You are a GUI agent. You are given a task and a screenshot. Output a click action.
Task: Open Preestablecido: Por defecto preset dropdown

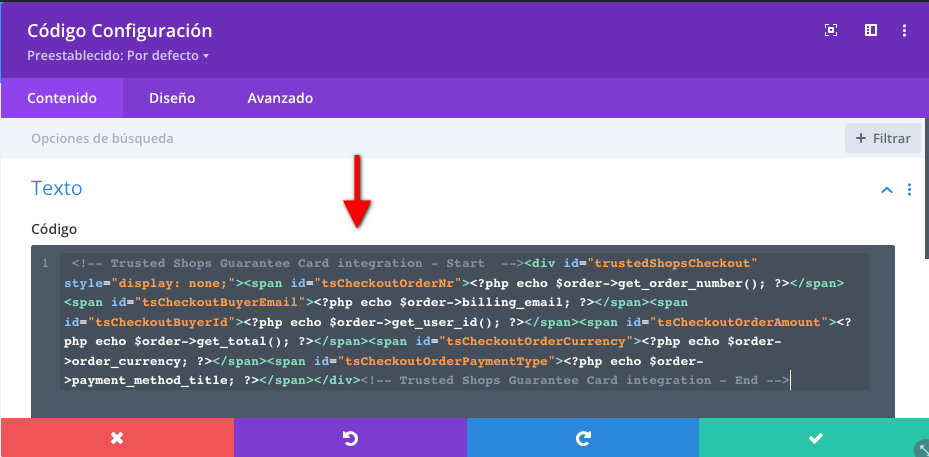pos(118,56)
